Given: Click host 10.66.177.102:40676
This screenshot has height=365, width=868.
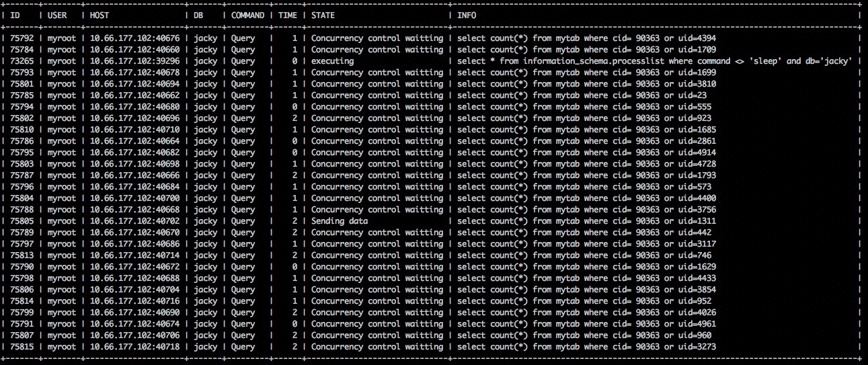Looking at the screenshot, I should [x=135, y=38].
